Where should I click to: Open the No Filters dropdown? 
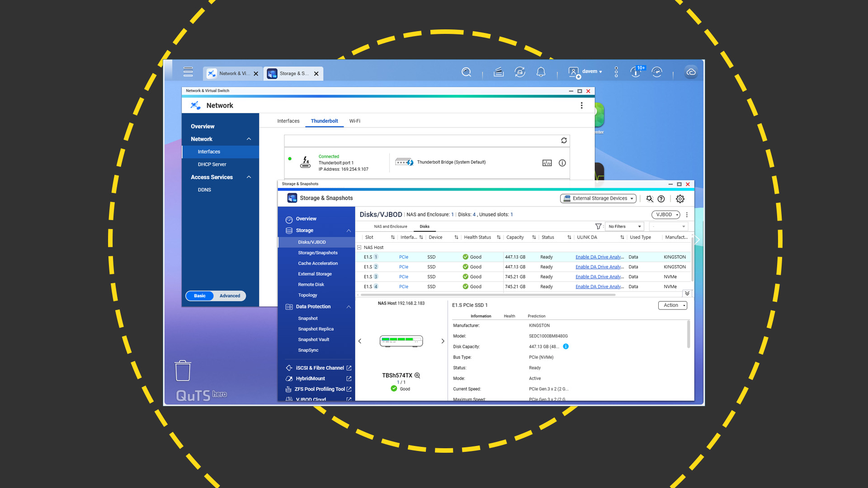tap(624, 226)
